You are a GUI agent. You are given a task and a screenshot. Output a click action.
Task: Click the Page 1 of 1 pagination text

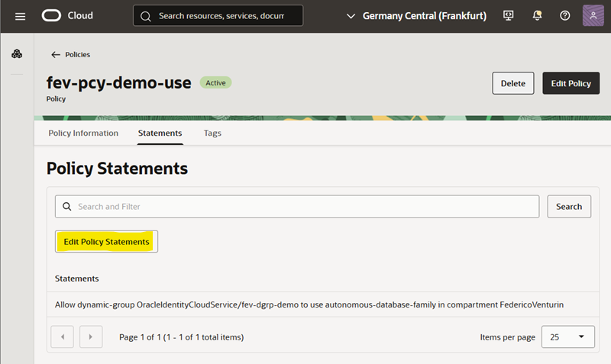pos(181,337)
